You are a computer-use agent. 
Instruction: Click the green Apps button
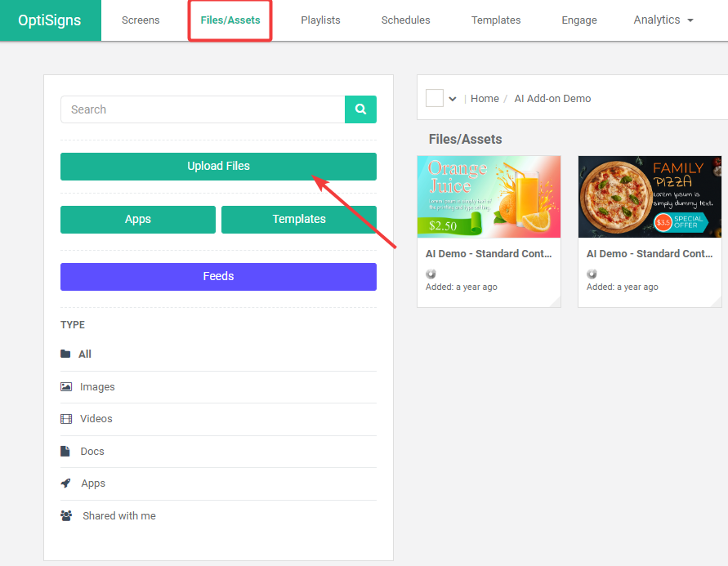(138, 220)
